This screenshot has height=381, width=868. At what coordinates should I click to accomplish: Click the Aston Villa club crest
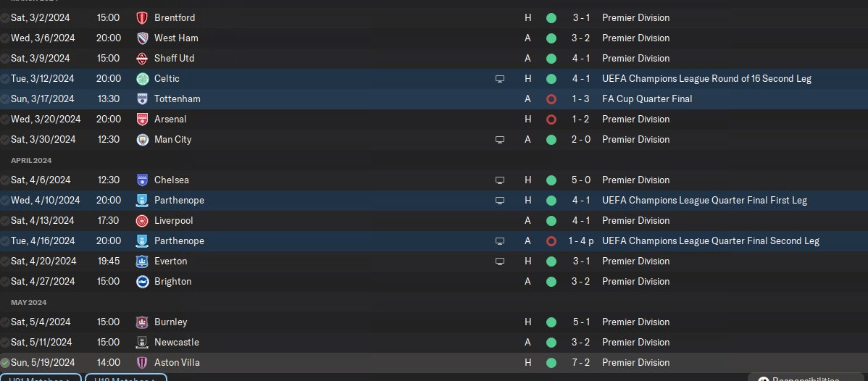point(142,363)
